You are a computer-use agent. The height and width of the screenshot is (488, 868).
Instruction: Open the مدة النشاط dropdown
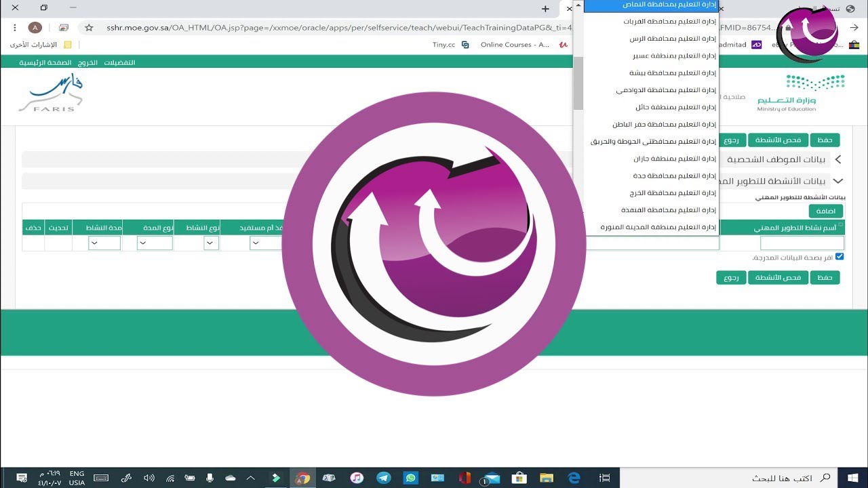(104, 243)
